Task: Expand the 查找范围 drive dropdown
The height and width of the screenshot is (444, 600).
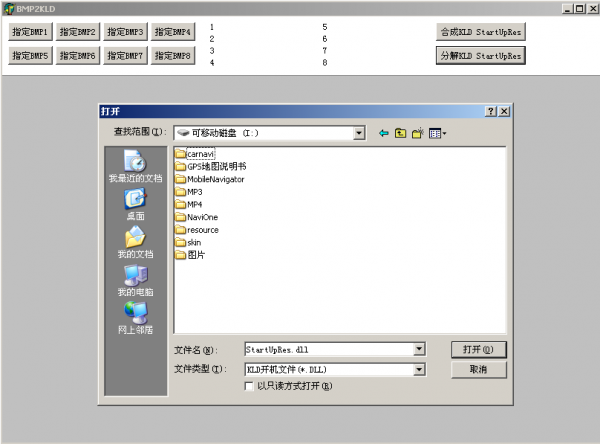Action: coord(359,133)
